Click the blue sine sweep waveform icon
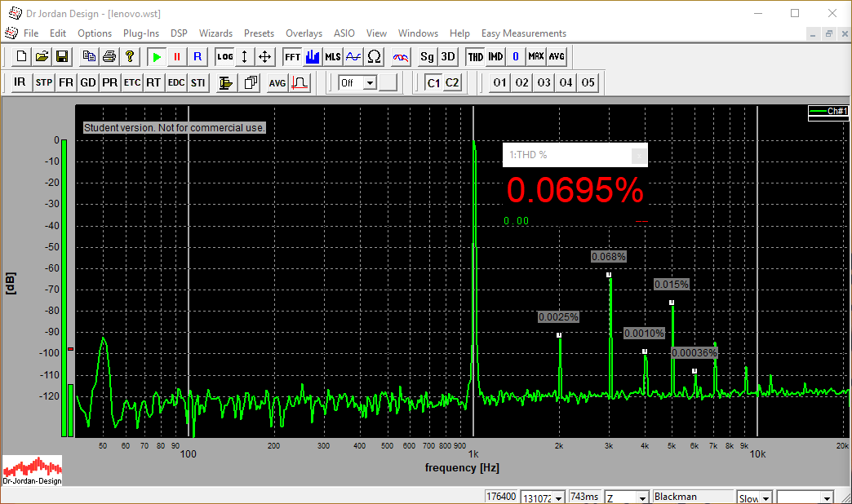 pyautogui.click(x=353, y=56)
